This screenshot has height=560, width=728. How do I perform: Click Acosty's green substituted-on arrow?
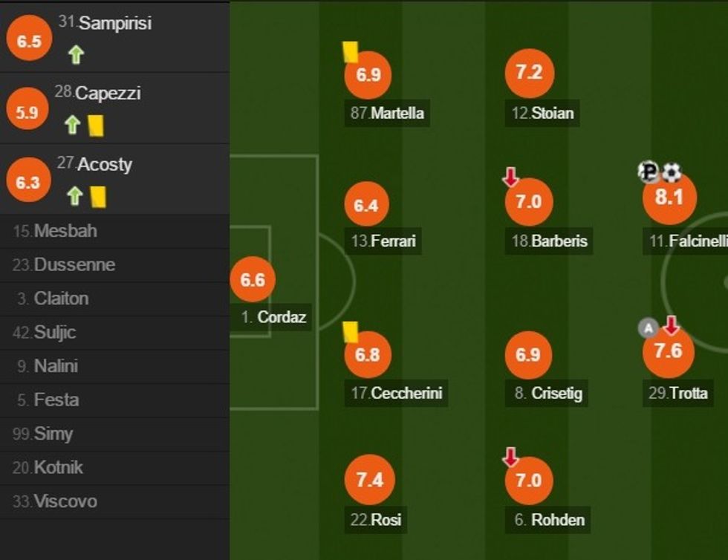74,196
